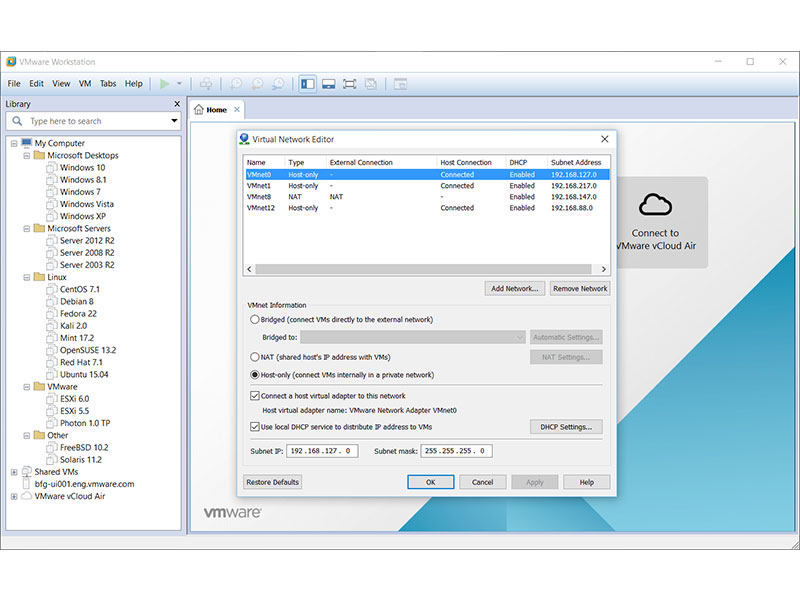Click the network list scroll right arrow
This screenshot has width=800, height=600.
pos(604,269)
